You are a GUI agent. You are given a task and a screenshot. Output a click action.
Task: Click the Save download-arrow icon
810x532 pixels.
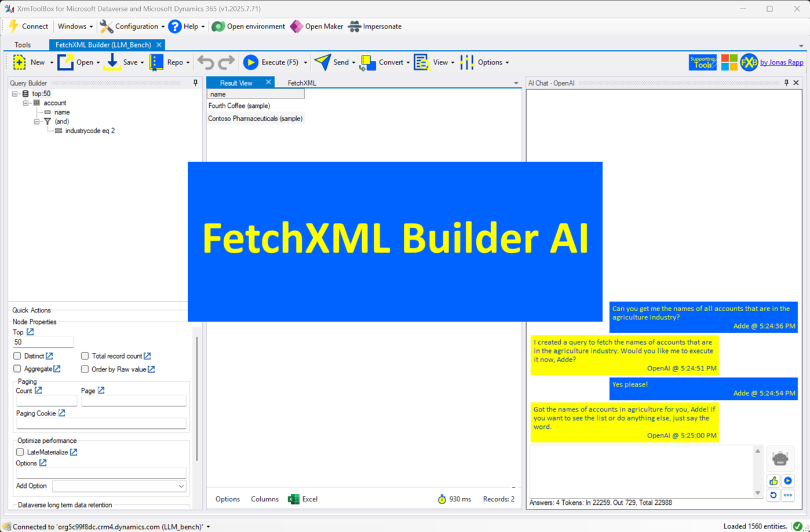[x=112, y=62]
